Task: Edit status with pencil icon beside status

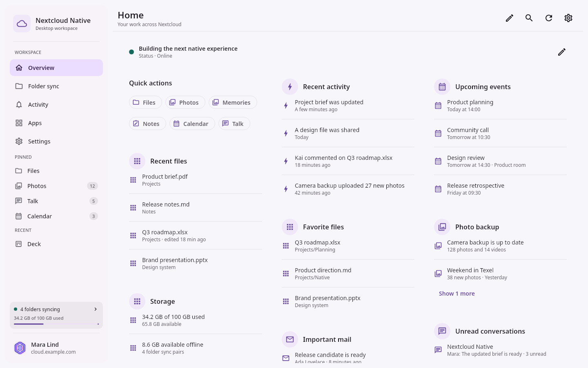Action: point(562,52)
